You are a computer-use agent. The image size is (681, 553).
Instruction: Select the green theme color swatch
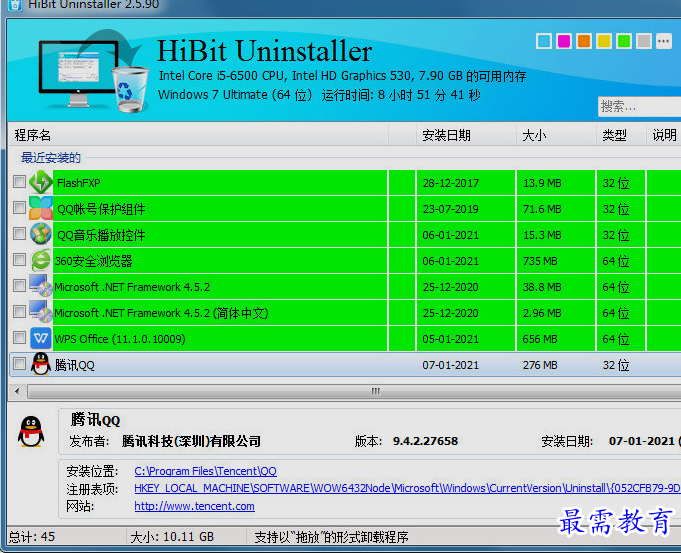[624, 41]
